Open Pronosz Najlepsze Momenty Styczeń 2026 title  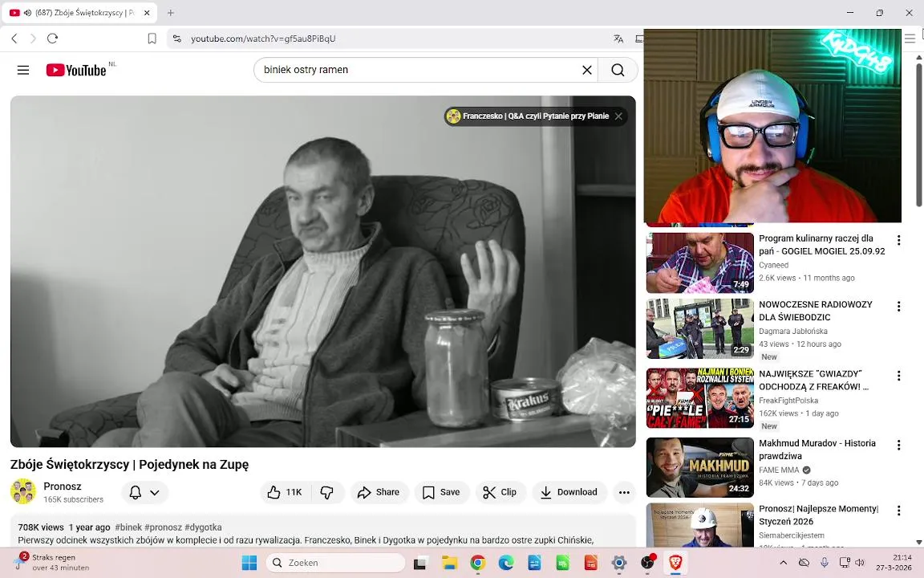[x=818, y=515]
